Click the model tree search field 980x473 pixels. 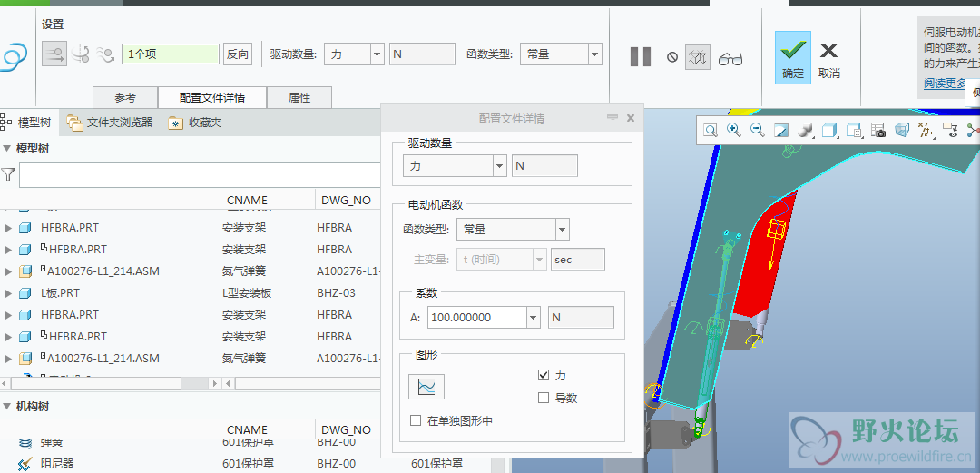coord(200,174)
